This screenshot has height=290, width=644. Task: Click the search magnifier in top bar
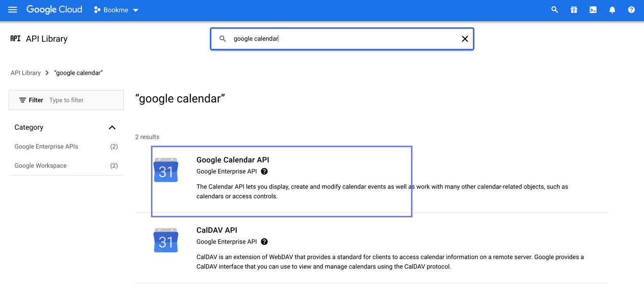[x=554, y=10]
